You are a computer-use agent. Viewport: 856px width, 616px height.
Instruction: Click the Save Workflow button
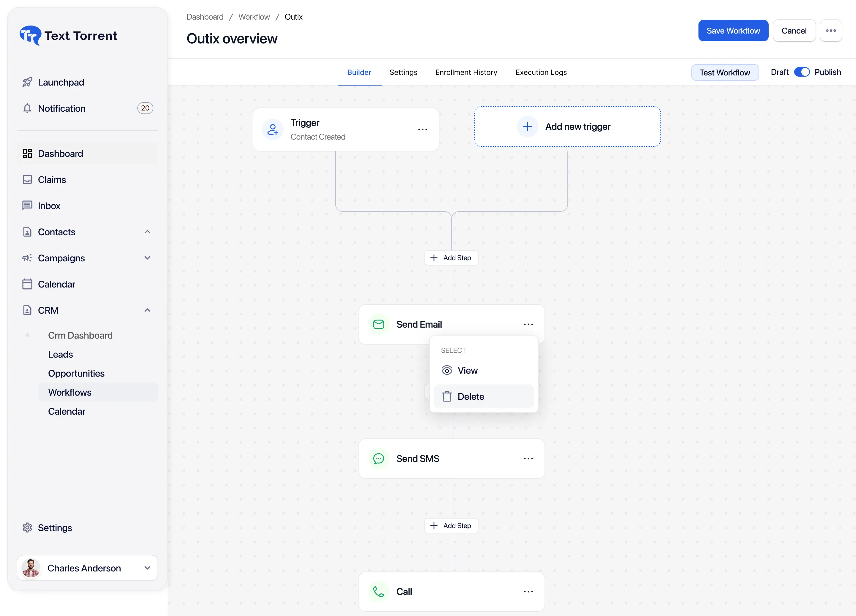point(733,31)
